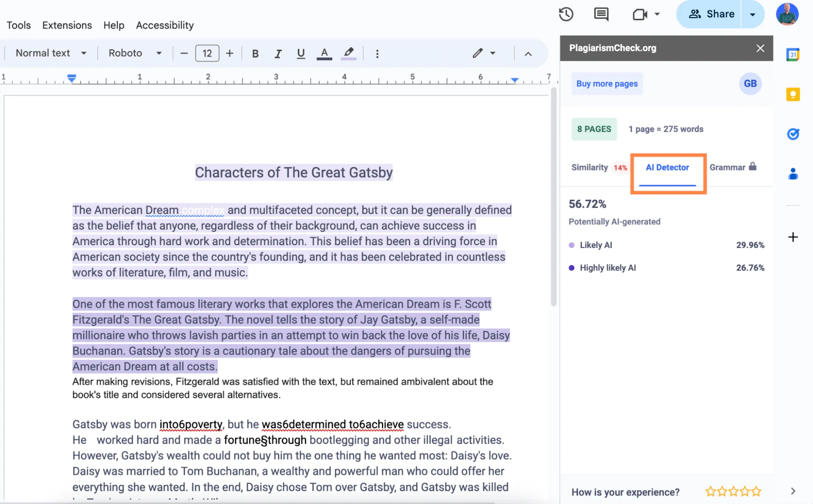813x504 pixels.
Task: Open the paragraph style dropdown
Action: coord(50,53)
